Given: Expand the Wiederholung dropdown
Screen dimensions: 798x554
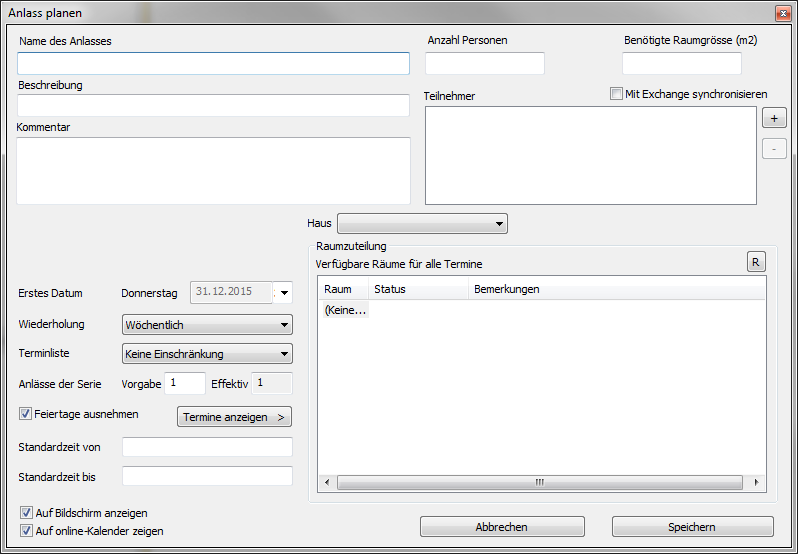Looking at the screenshot, I should pyautogui.click(x=206, y=325).
